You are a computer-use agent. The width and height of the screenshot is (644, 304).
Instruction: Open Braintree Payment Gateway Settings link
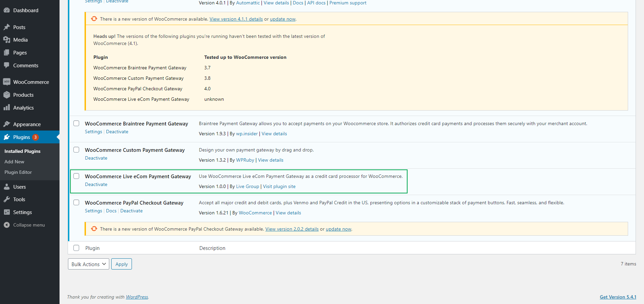(93, 132)
